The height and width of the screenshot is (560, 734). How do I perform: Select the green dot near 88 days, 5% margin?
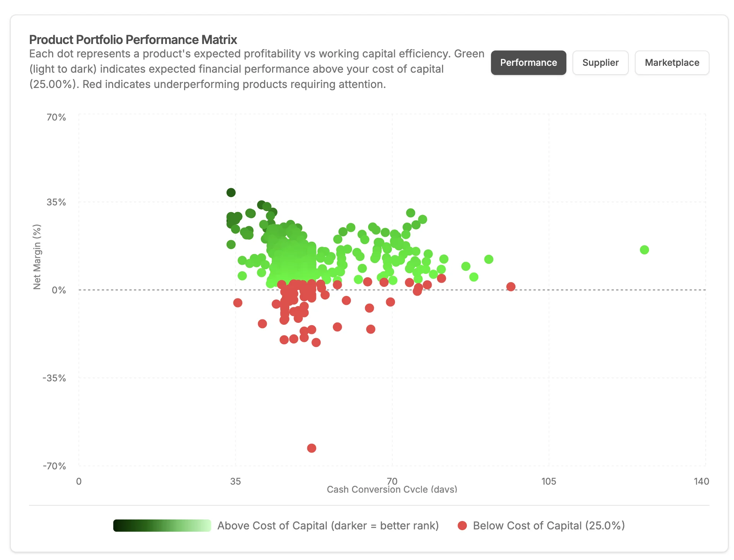coord(473,277)
